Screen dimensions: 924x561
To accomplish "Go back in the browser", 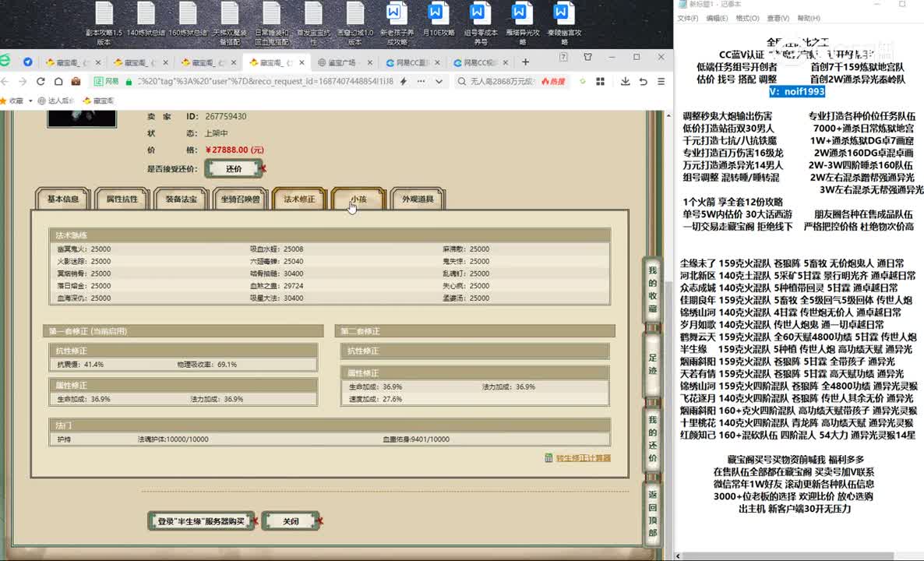I will pos(5,81).
